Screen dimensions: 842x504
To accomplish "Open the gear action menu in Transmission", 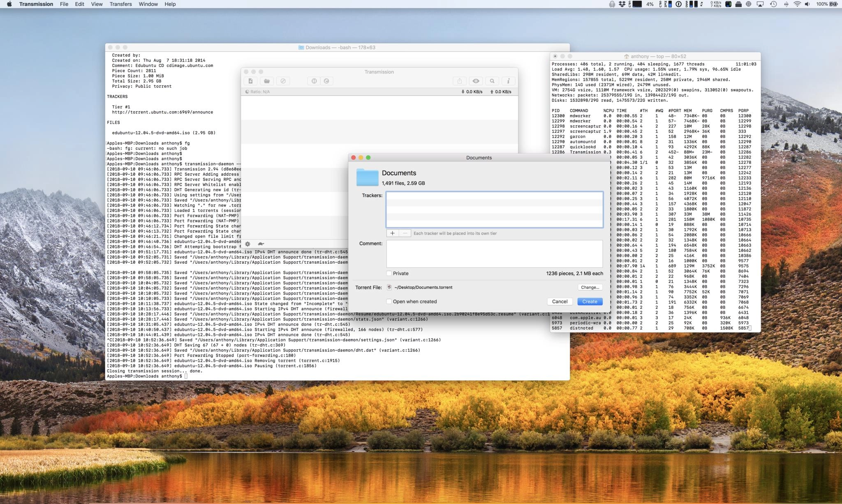I will pyautogui.click(x=248, y=244).
